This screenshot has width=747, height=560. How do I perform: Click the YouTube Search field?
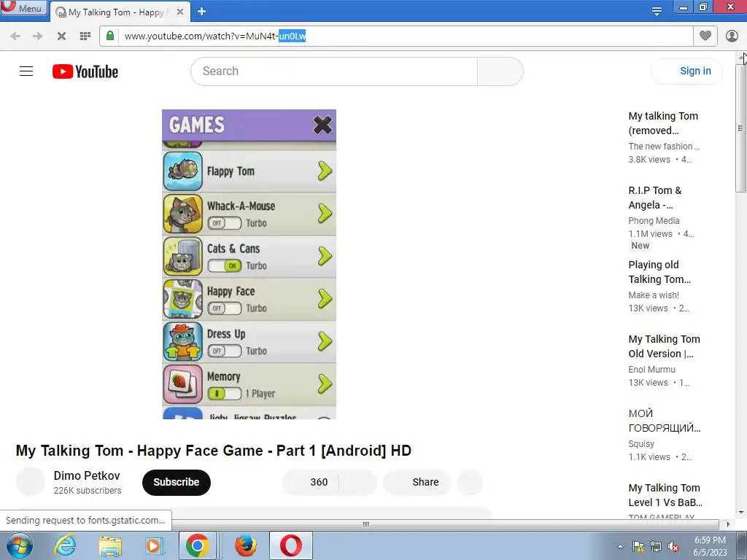[x=334, y=71]
